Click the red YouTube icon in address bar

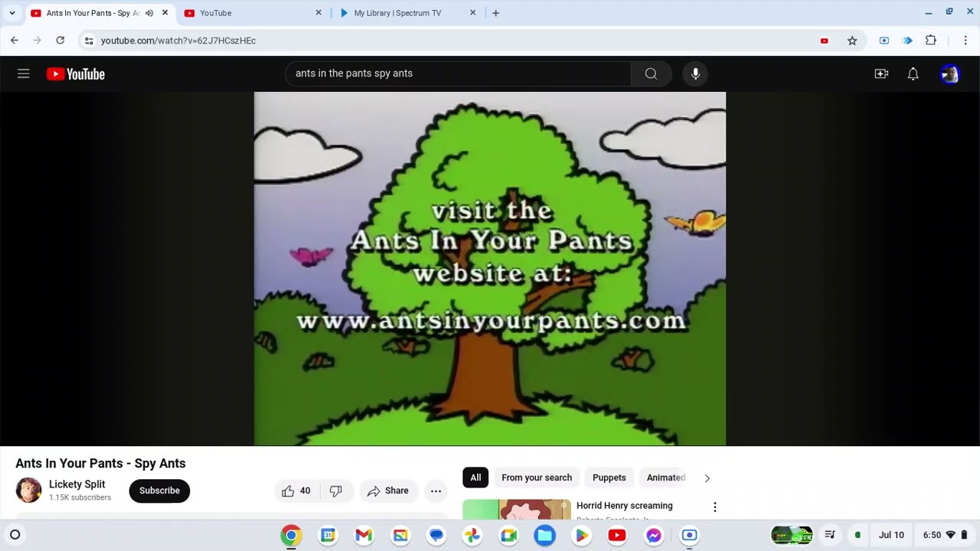pyautogui.click(x=825, y=41)
